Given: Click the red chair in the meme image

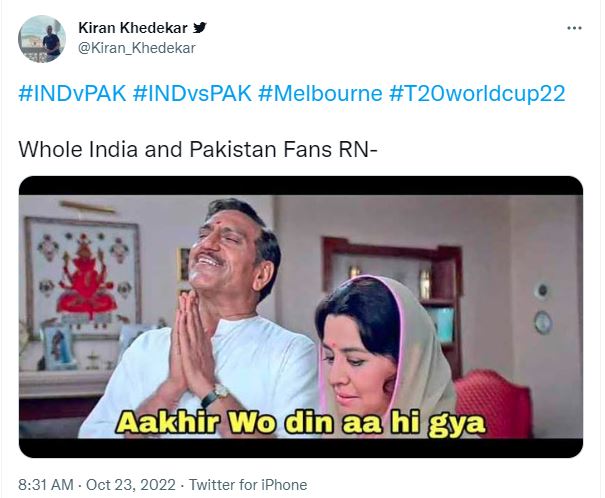Looking at the screenshot, I should [x=493, y=403].
